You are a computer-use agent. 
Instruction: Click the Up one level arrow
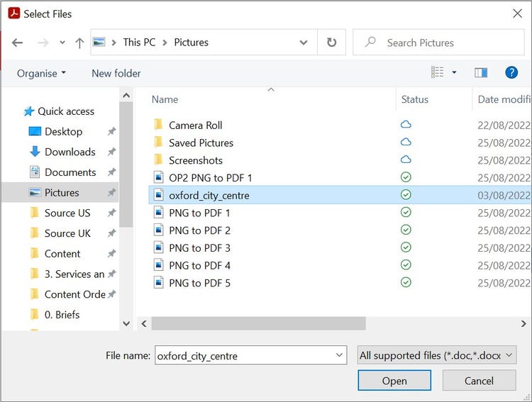coord(79,43)
